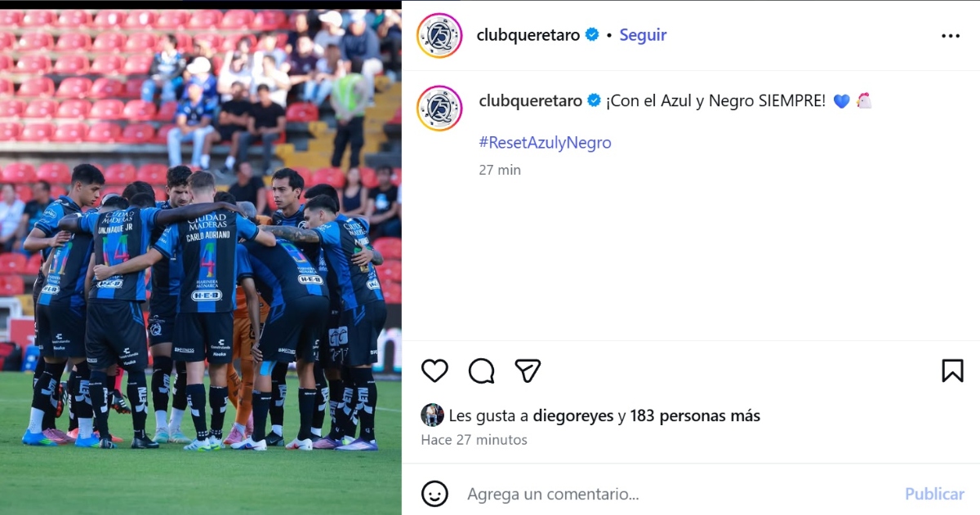
Task: Share the post using the paper plane icon
Action: click(x=528, y=371)
